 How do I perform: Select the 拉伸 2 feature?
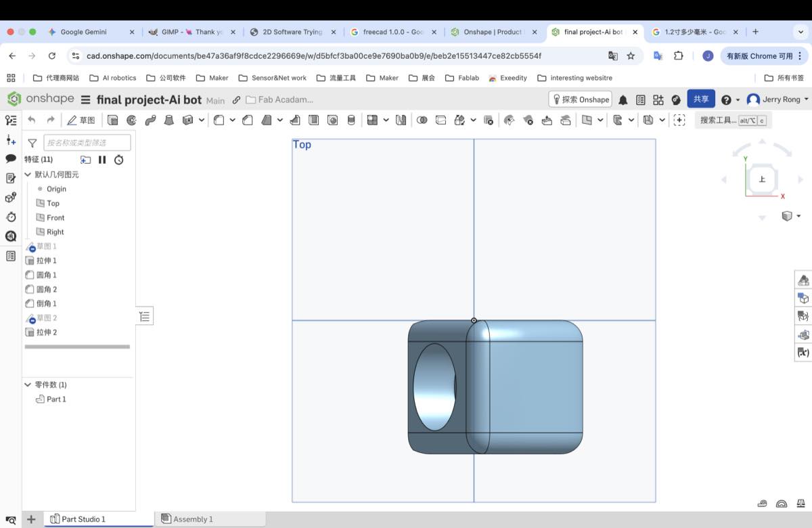click(x=47, y=332)
